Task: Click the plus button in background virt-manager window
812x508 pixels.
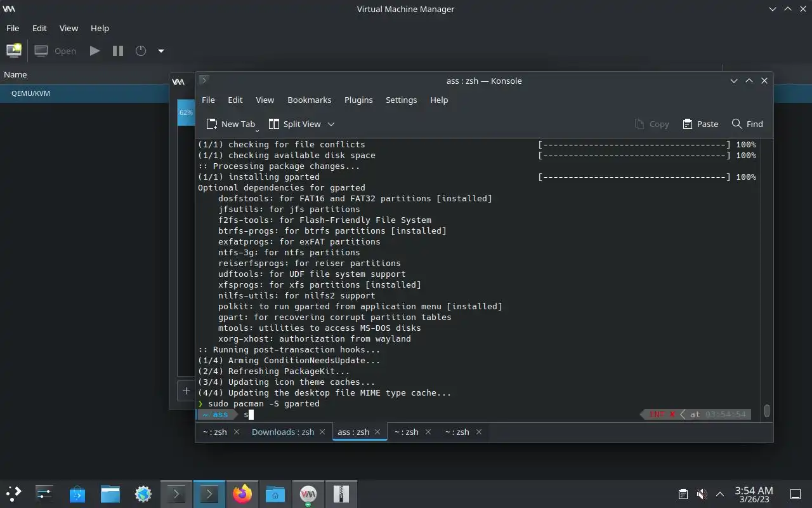Action: point(186,391)
